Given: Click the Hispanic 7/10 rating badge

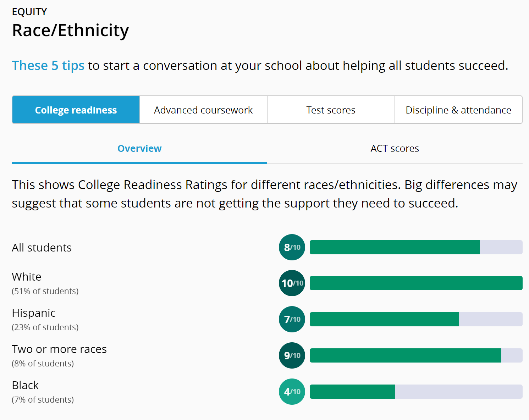Looking at the screenshot, I should point(292,319).
